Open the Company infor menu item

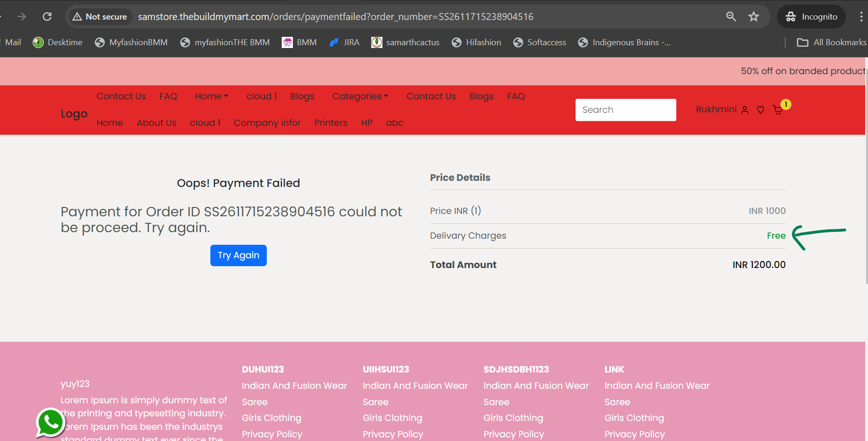267,123
